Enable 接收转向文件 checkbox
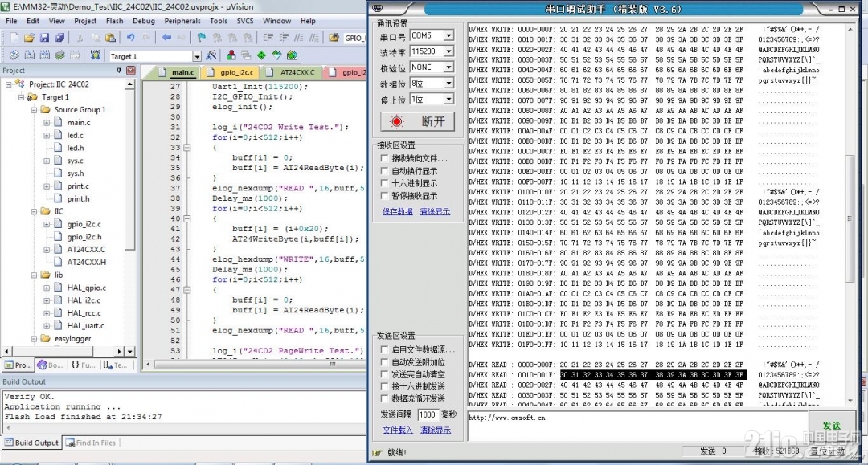Screen dimensions: 868x465 tap(385, 158)
